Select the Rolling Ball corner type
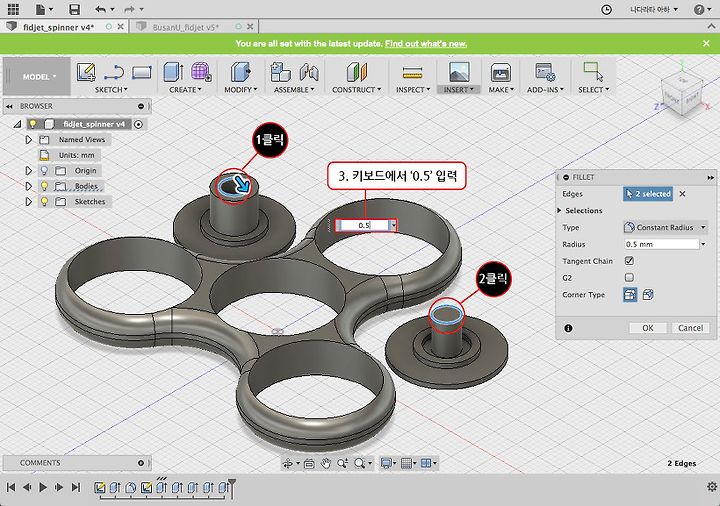720x506 pixels. click(630, 294)
